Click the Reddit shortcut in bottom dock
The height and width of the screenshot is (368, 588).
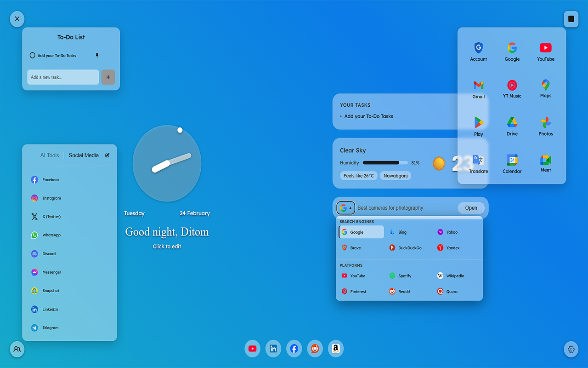[315, 349]
